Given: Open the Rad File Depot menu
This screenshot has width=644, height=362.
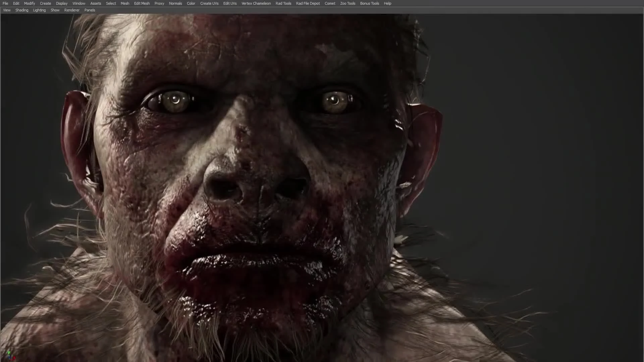Looking at the screenshot, I should [308, 3].
